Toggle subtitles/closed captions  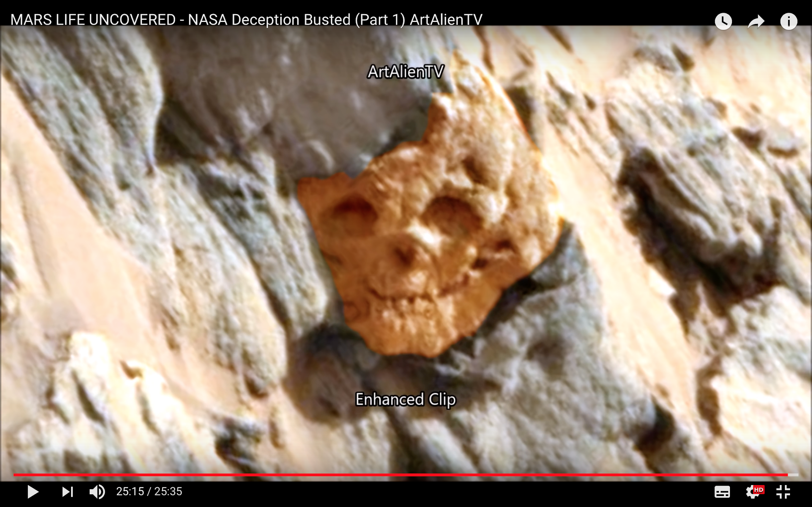click(x=722, y=492)
